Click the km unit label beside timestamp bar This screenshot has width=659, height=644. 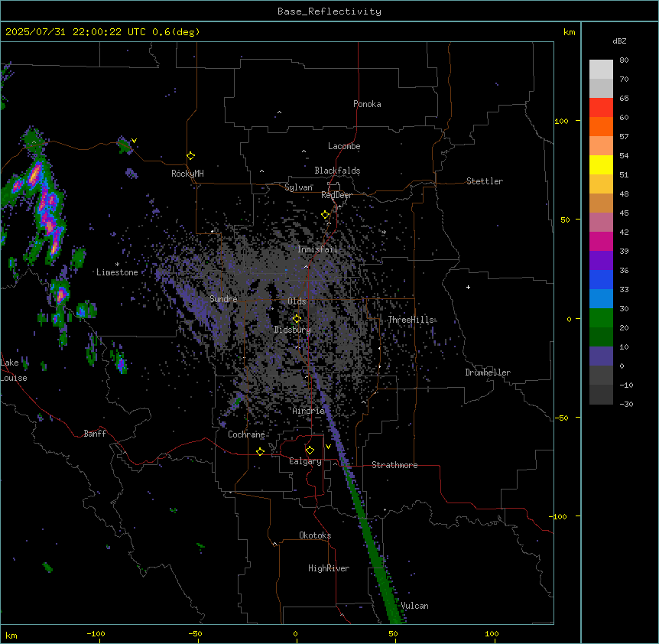click(x=569, y=32)
